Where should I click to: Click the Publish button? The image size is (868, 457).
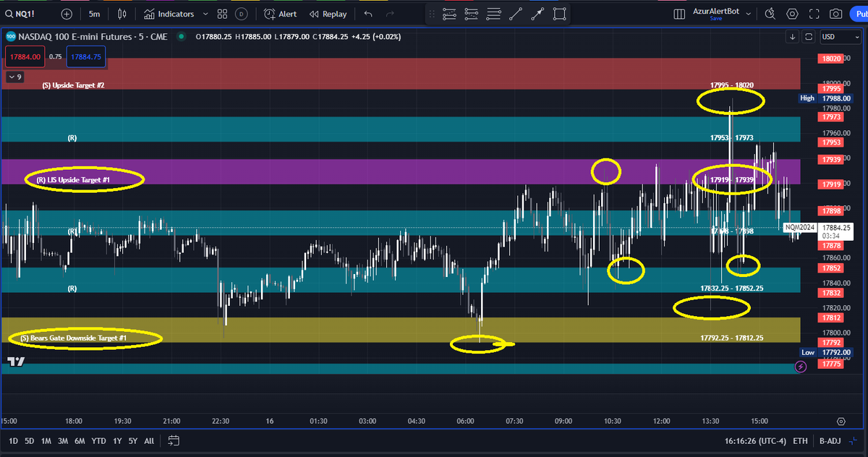pos(859,14)
